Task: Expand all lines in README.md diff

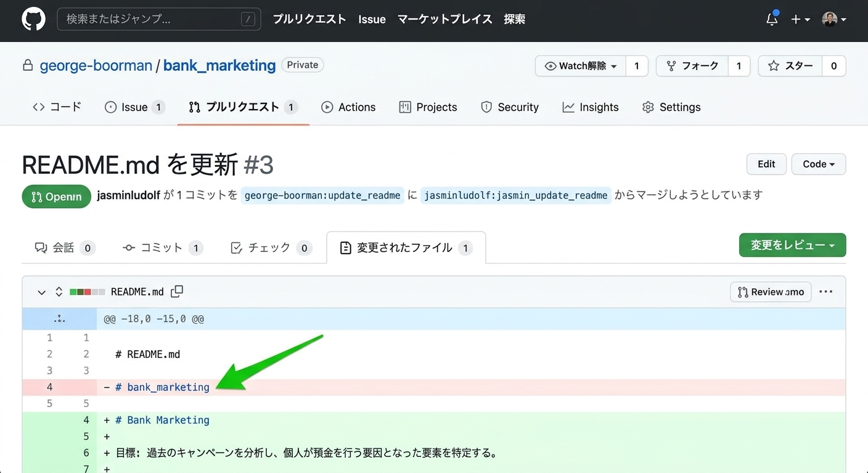Action: tap(59, 292)
